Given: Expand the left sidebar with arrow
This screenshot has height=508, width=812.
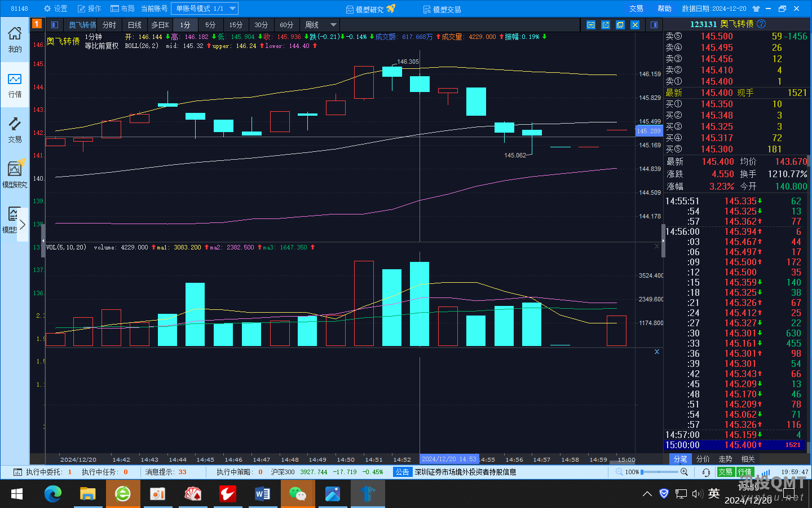Looking at the screenshot, I should tap(23, 225).
